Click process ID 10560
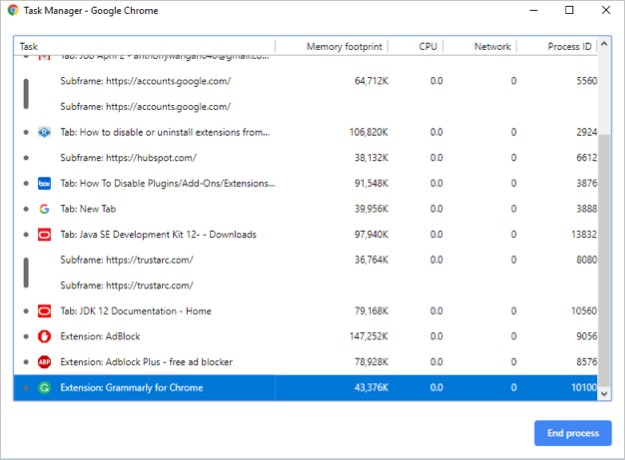Image resolution: width=625 pixels, height=460 pixels. tap(584, 311)
